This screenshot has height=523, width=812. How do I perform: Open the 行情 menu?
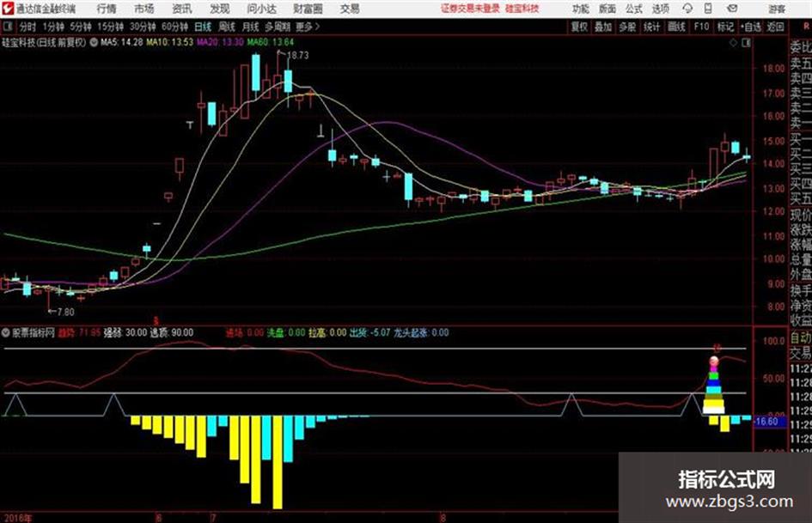[x=107, y=9]
